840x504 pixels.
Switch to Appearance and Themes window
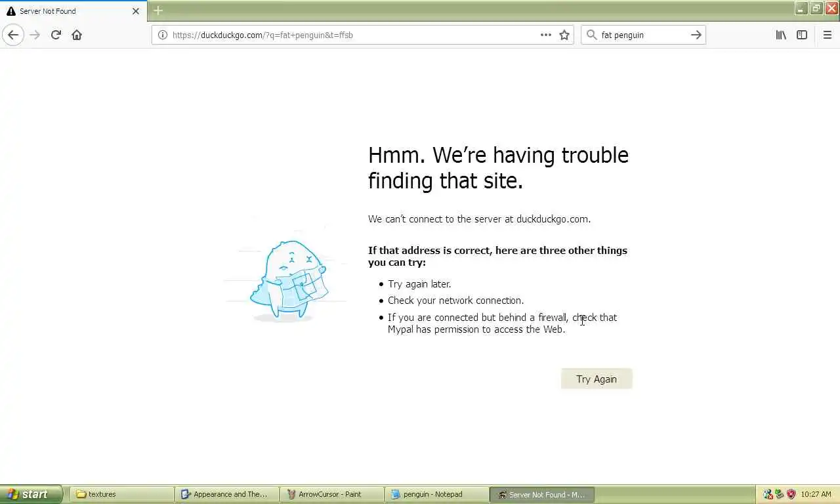coord(227,494)
